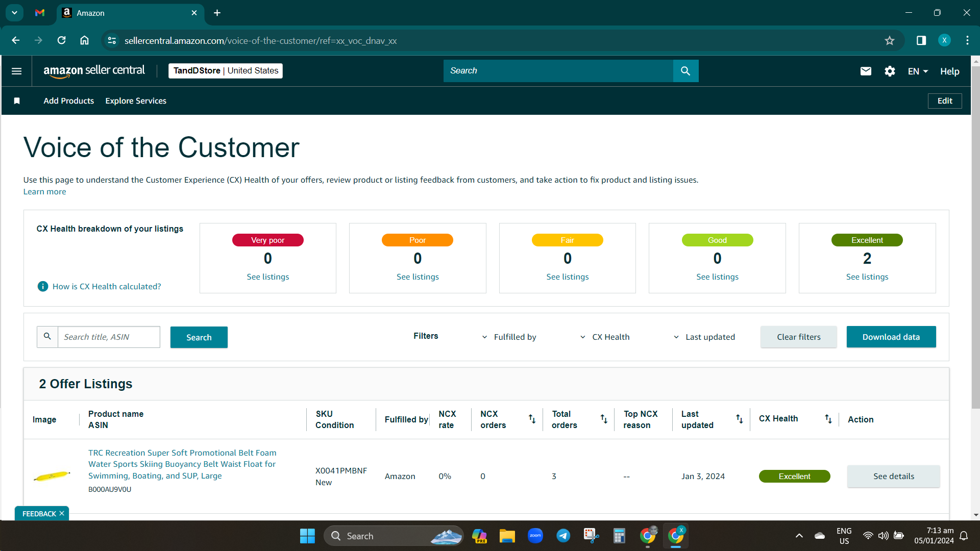The image size is (980, 551).
Task: Open How is CX Health calculated link
Action: click(107, 287)
